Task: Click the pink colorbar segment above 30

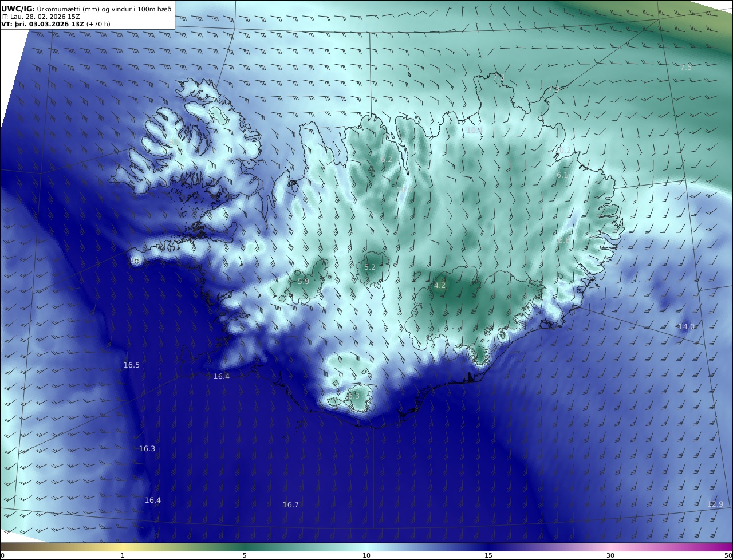Action: click(x=610, y=547)
